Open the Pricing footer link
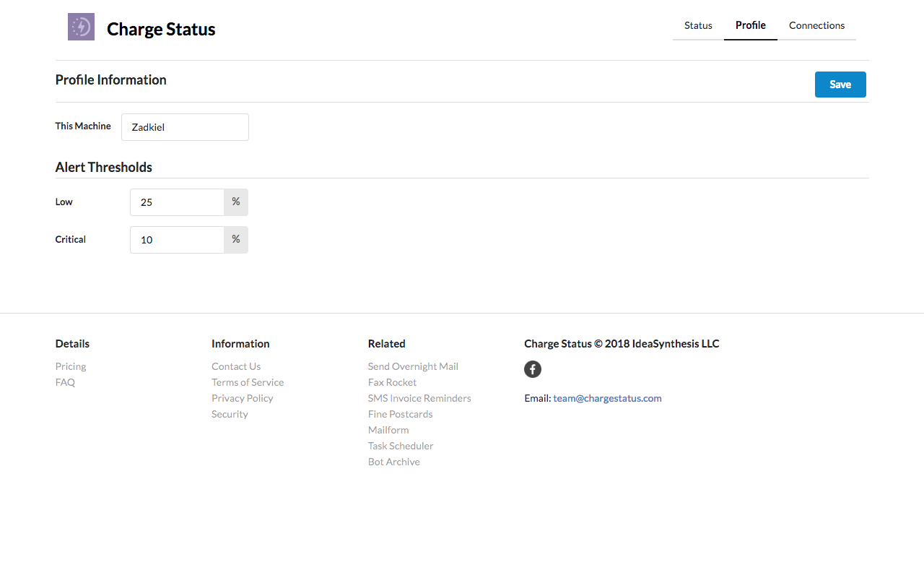This screenshot has height=578, width=924. pos(71,366)
